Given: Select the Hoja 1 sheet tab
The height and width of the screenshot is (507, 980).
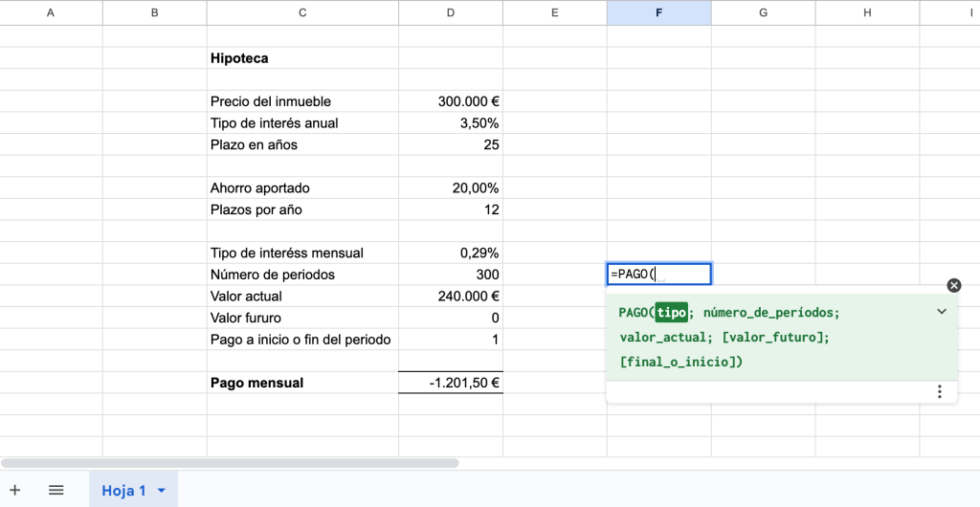Looking at the screenshot, I should 123,491.
